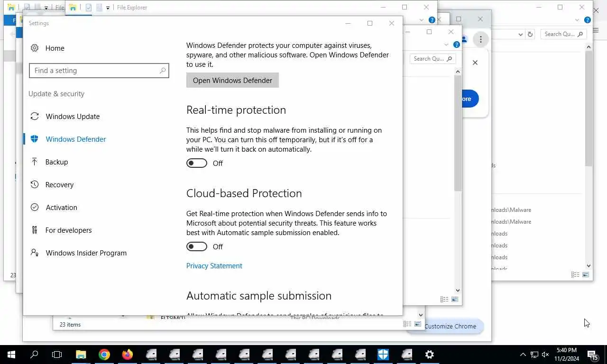Focus the Find a setting search field

[99, 71]
